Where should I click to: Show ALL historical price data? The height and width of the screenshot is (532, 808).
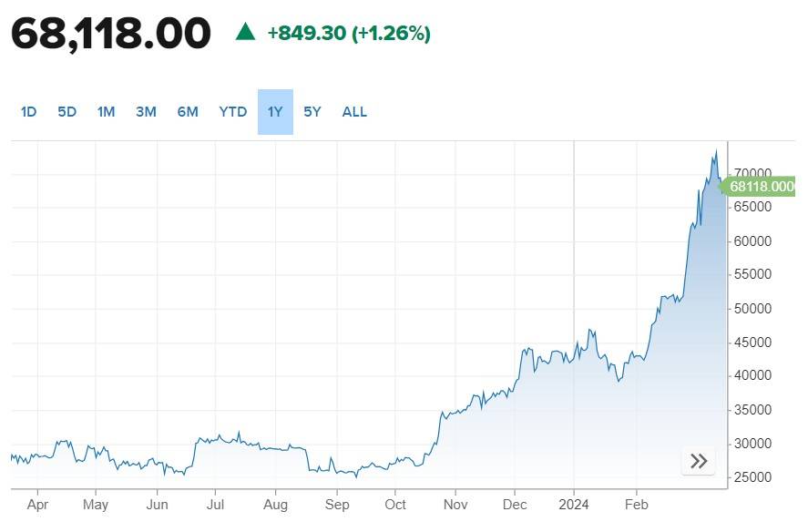[354, 112]
